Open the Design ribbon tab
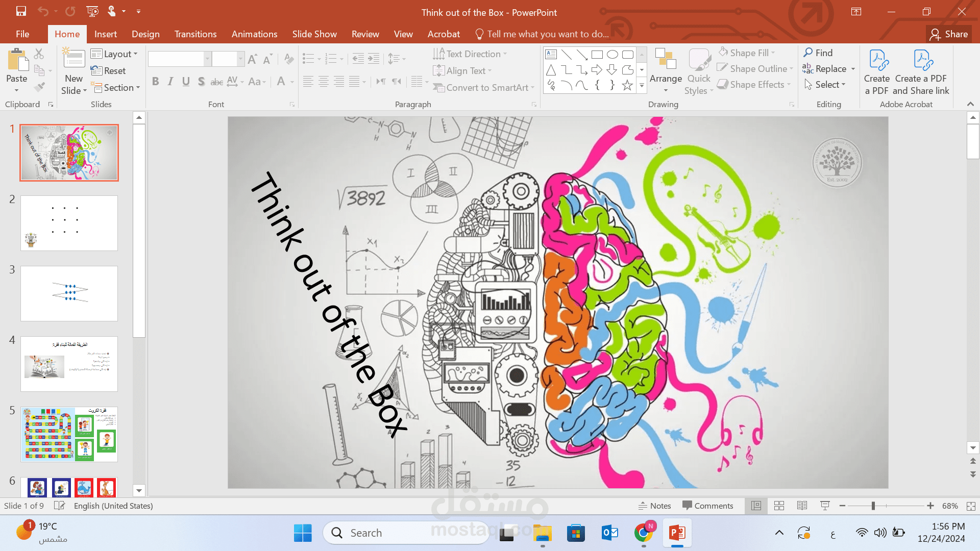980x551 pixels. click(x=145, y=34)
